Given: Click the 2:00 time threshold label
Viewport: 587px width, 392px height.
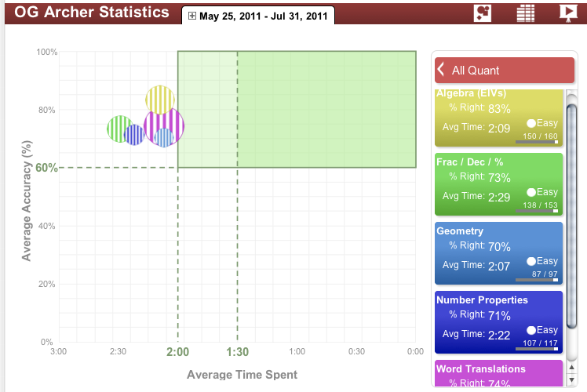Looking at the screenshot, I should click(x=178, y=351).
